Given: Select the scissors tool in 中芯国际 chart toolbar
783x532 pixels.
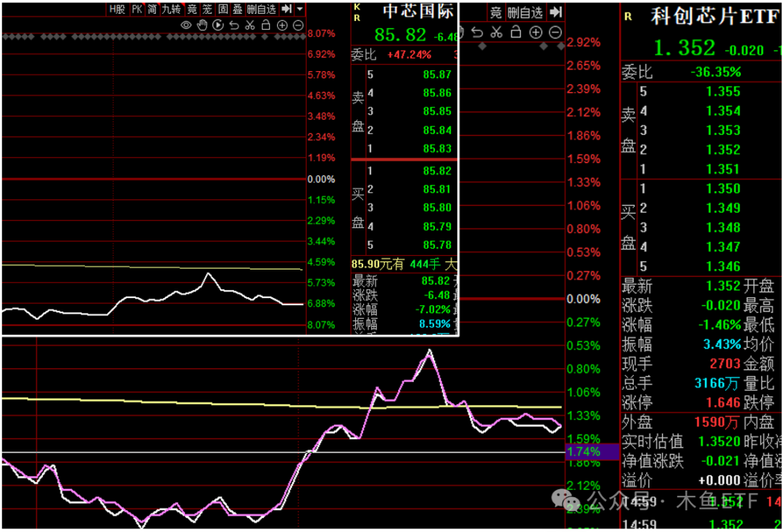Looking at the screenshot, I should coord(249,25).
